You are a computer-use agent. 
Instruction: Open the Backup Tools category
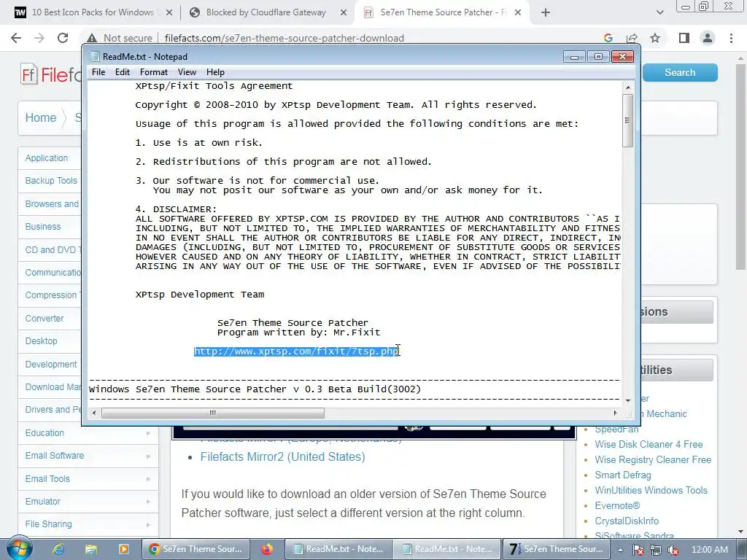coord(51,181)
